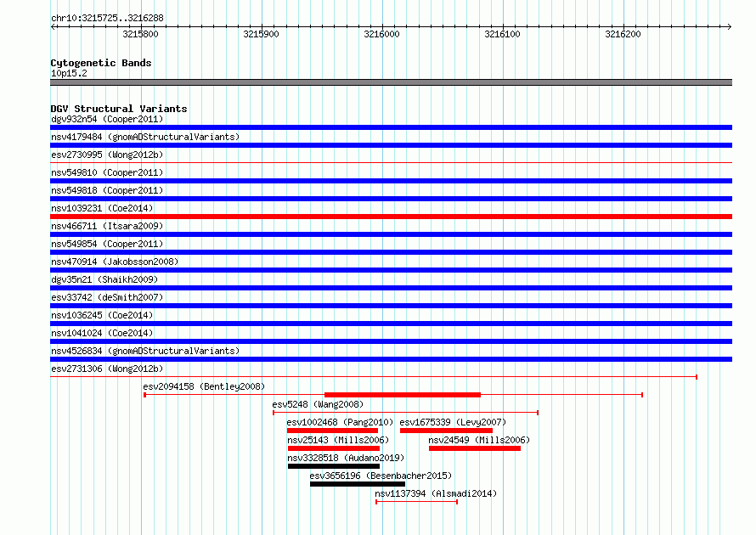The height and width of the screenshot is (535, 756).
Task: Click the black bar for esv3656196
Action: [358, 484]
